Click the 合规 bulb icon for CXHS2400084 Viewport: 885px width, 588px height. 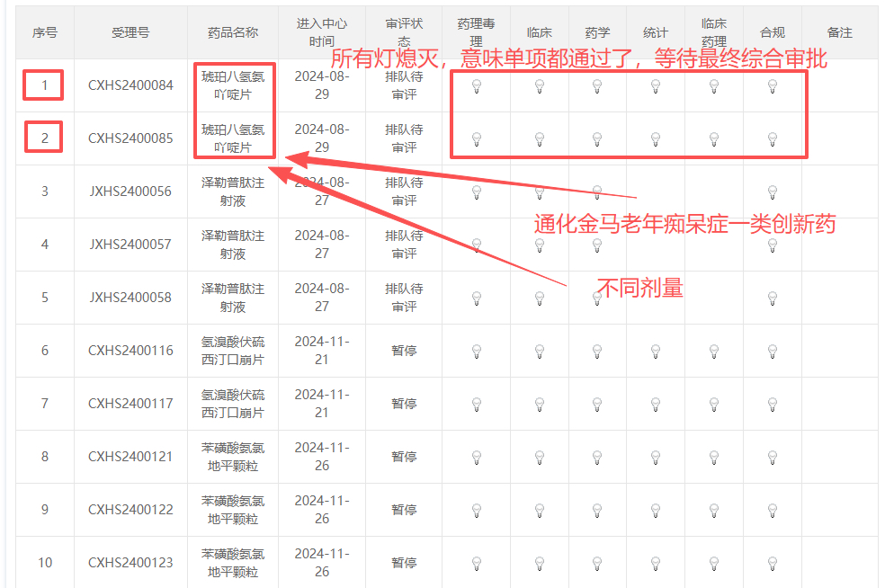click(x=773, y=86)
